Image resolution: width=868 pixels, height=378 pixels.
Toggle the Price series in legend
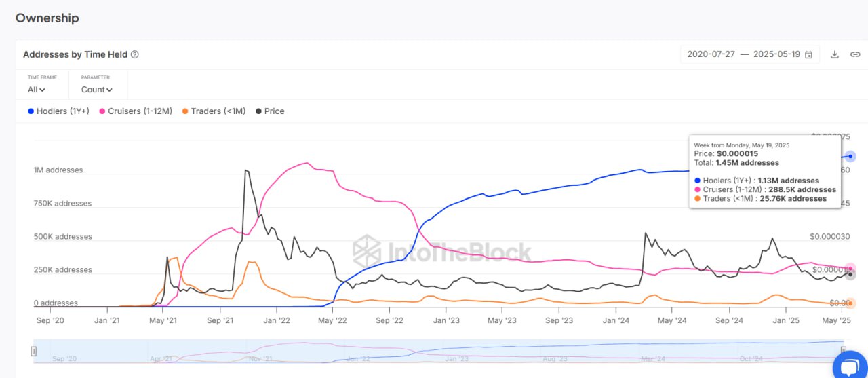coord(270,111)
